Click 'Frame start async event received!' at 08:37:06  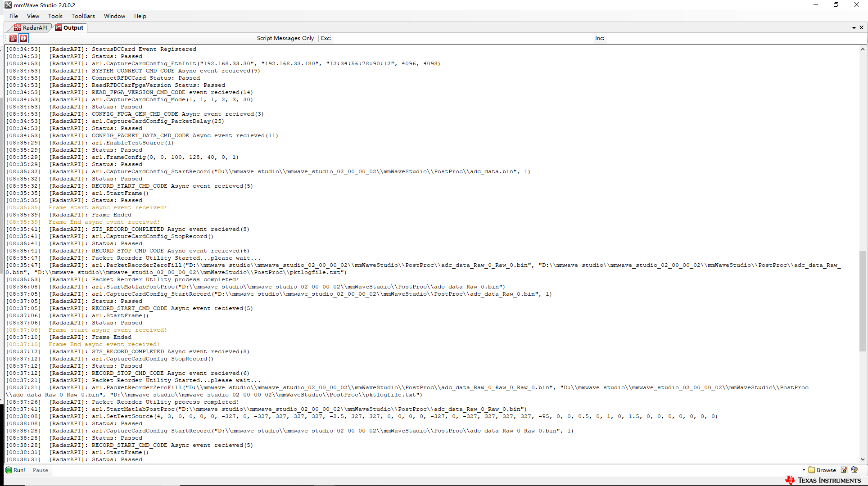coord(108,330)
